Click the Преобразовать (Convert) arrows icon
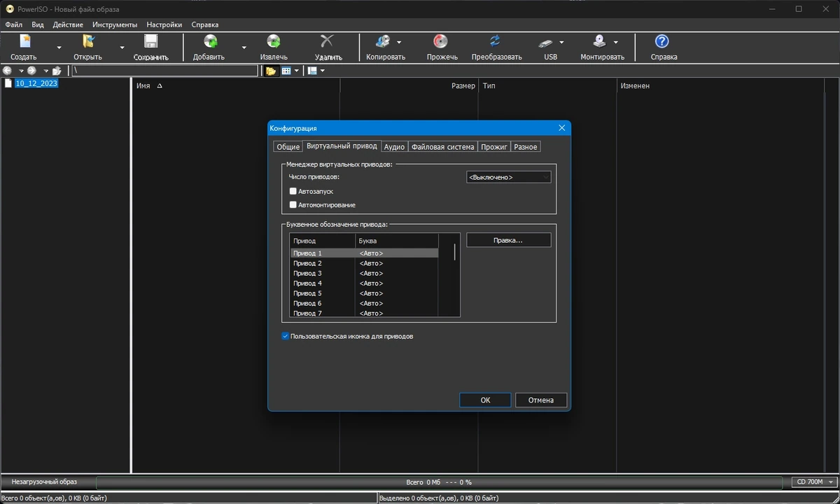Viewport: 840px width, 504px height. (496, 41)
